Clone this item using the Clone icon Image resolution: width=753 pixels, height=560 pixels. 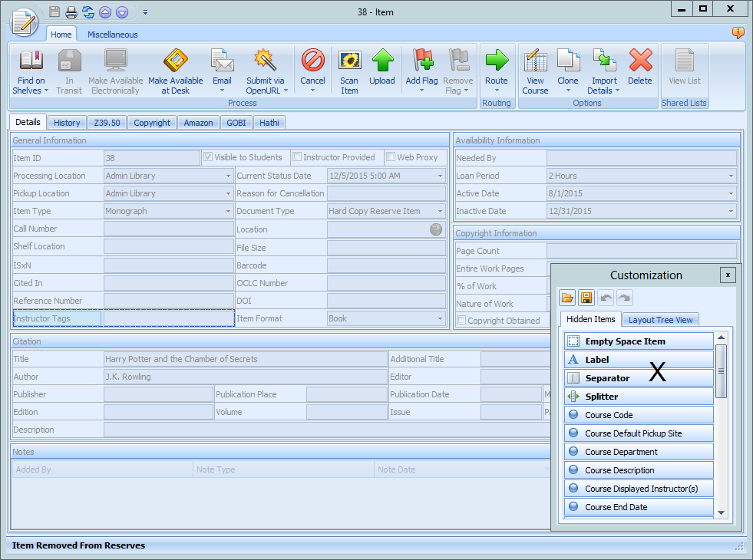coord(568,69)
